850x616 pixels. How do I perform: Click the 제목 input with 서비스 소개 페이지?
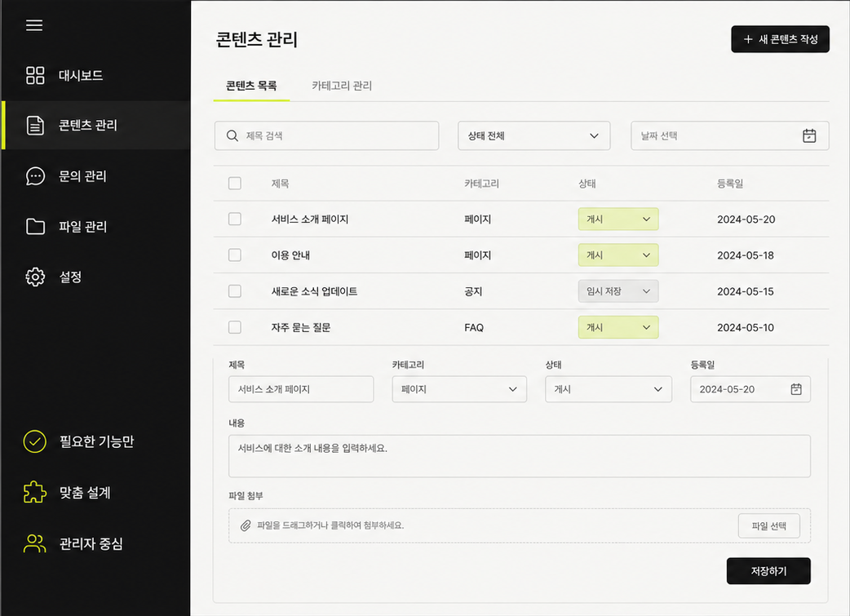[x=301, y=389]
